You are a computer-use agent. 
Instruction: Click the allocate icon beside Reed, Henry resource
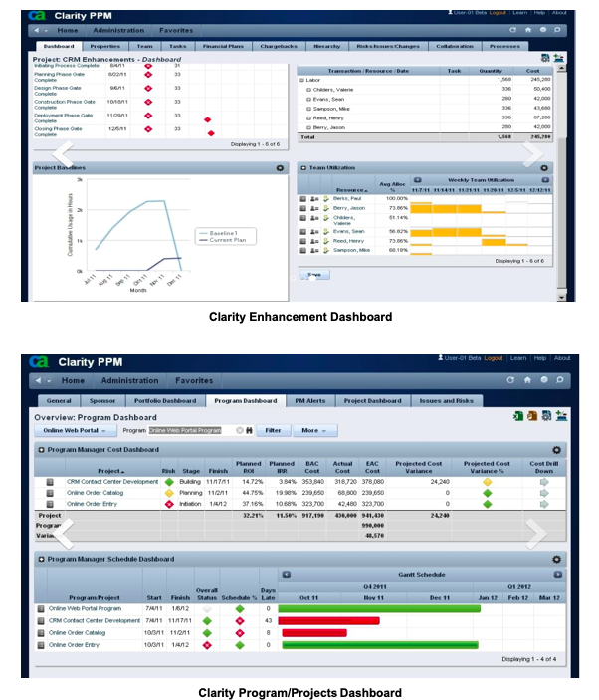click(x=326, y=241)
